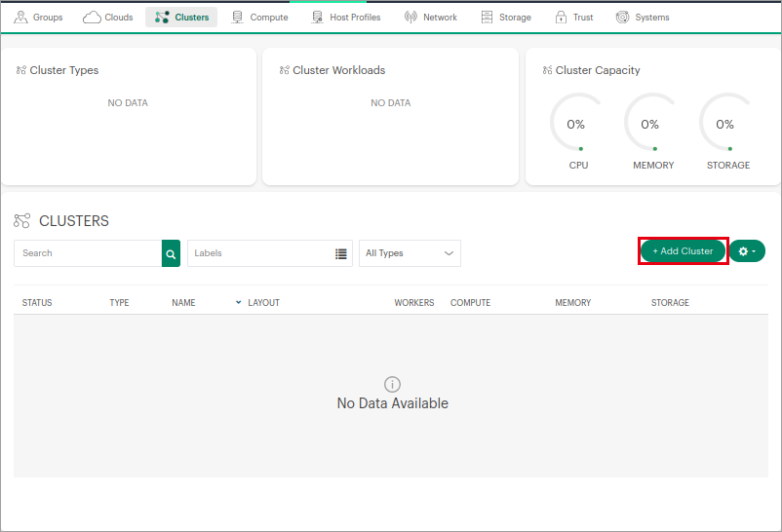Click the Groups person icon
The width and height of the screenshot is (782, 532).
point(20,17)
